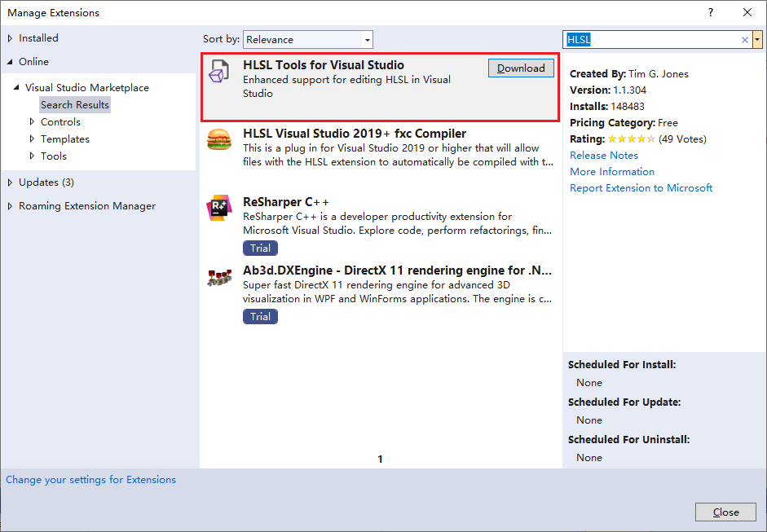Click Report Extension to Microsoft link
Image resolution: width=767 pixels, height=532 pixels.
point(641,187)
